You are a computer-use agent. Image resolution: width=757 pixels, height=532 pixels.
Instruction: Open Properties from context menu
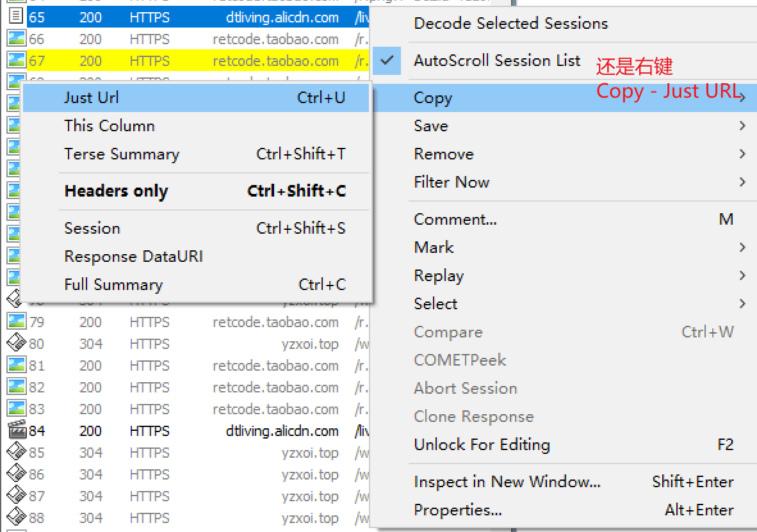coord(457,510)
